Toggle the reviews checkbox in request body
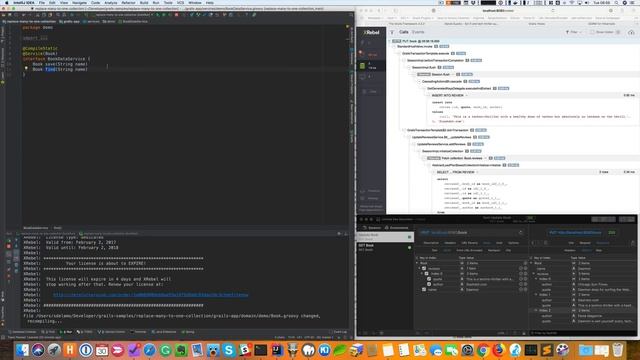 [424, 269]
